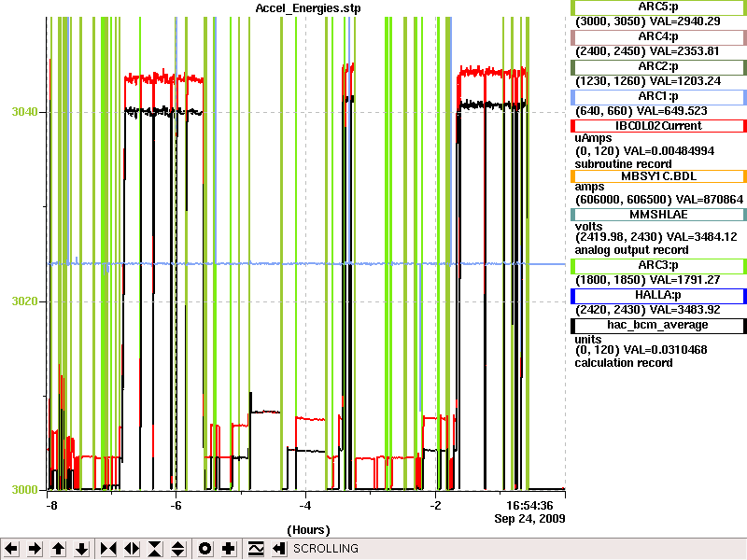This screenshot has width=747, height=560.
Task: Select the ARC4:p curve legend label
Action: (x=658, y=36)
